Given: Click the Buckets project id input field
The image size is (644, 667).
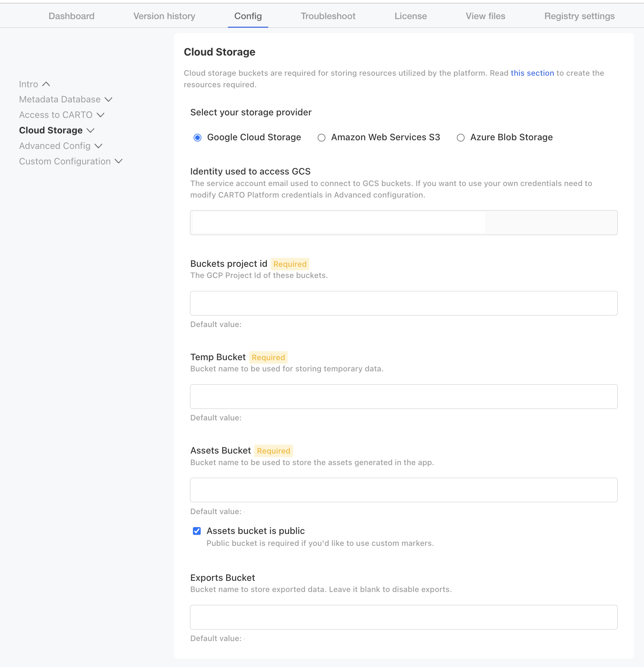Looking at the screenshot, I should click(x=403, y=303).
